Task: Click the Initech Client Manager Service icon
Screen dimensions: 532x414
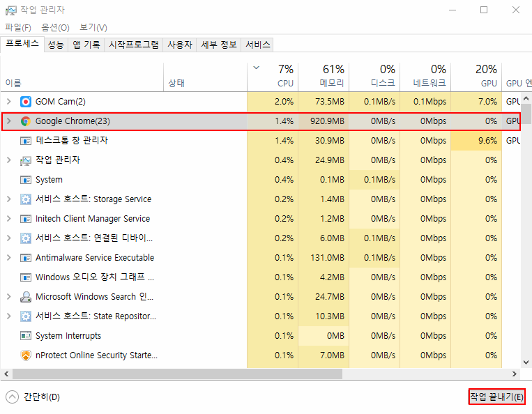Action: click(25, 219)
